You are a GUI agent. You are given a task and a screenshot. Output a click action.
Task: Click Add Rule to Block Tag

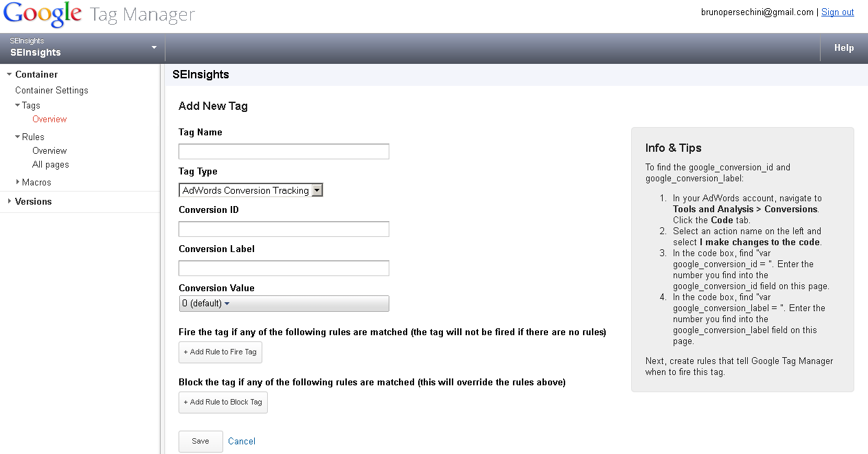pos(222,402)
